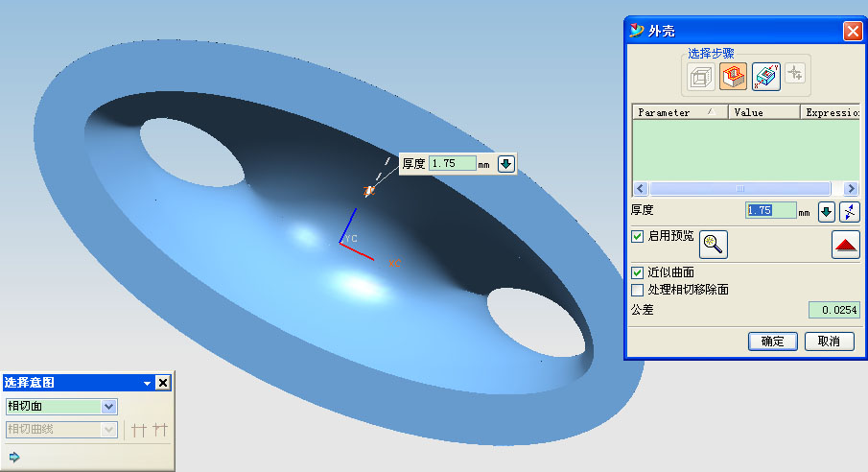Click the first curve rule icon
868x472 pixels.
click(x=139, y=430)
